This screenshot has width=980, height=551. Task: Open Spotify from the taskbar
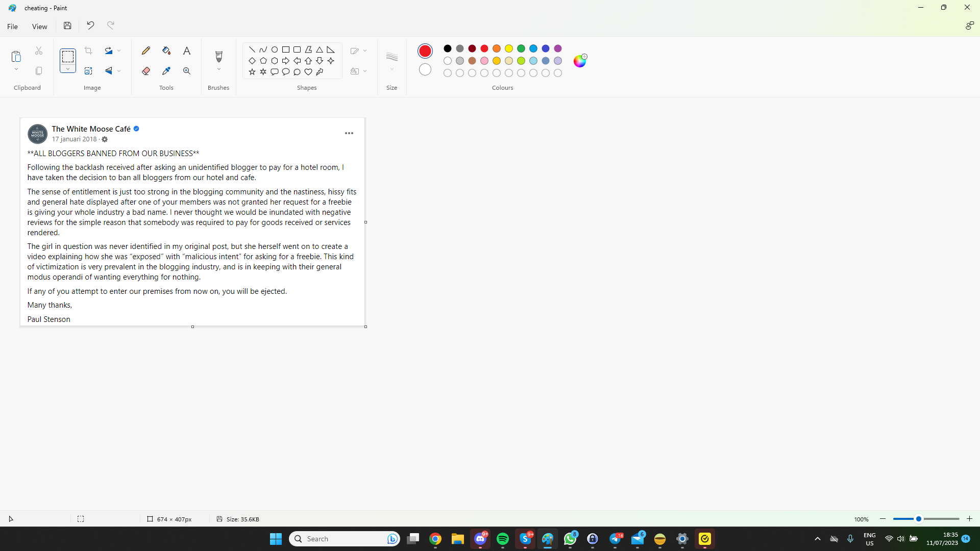(x=503, y=539)
